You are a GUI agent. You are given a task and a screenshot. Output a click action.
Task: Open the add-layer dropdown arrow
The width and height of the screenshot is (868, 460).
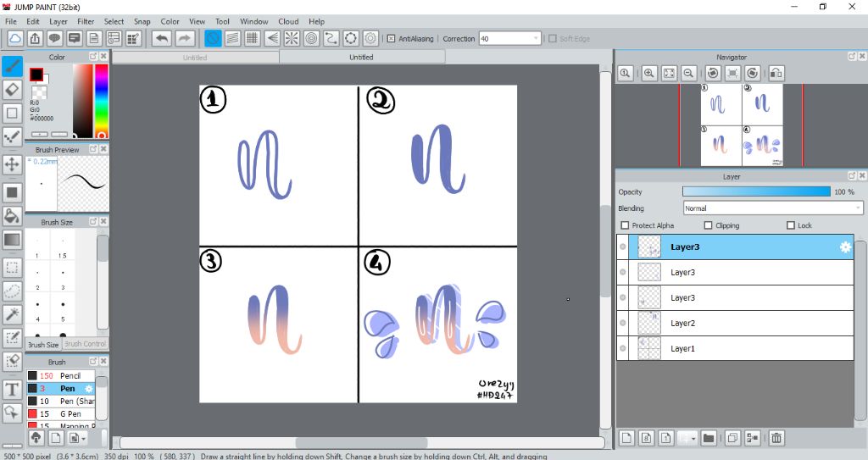coord(693,439)
